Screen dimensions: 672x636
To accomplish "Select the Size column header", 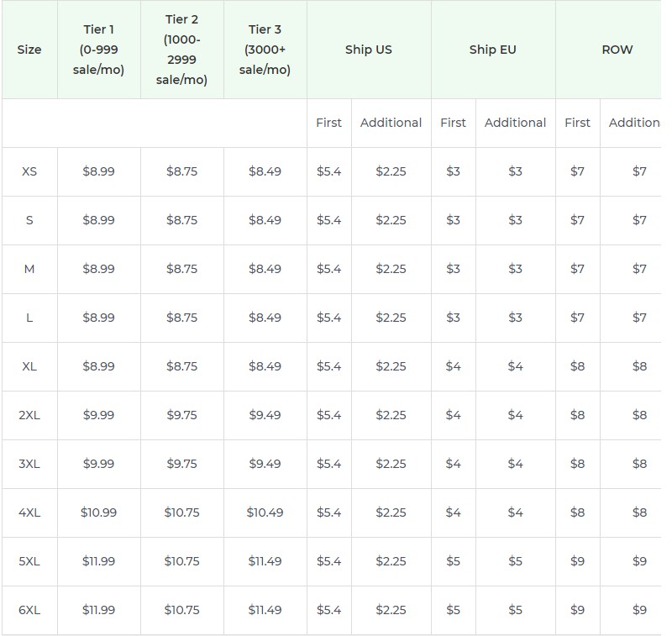I will [29, 50].
